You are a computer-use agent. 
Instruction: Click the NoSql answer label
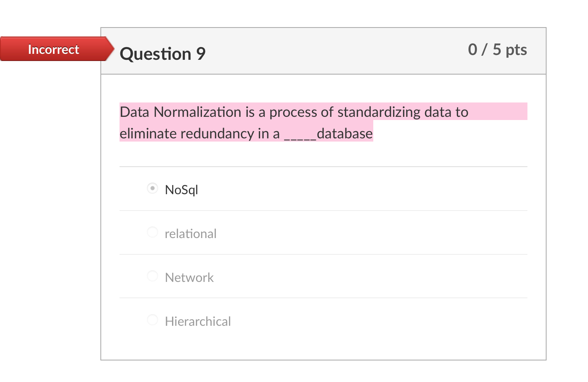click(x=181, y=189)
